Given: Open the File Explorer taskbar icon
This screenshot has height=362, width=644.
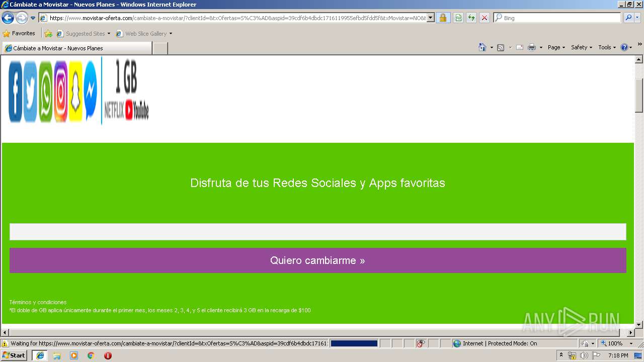Looking at the screenshot, I should (57, 355).
